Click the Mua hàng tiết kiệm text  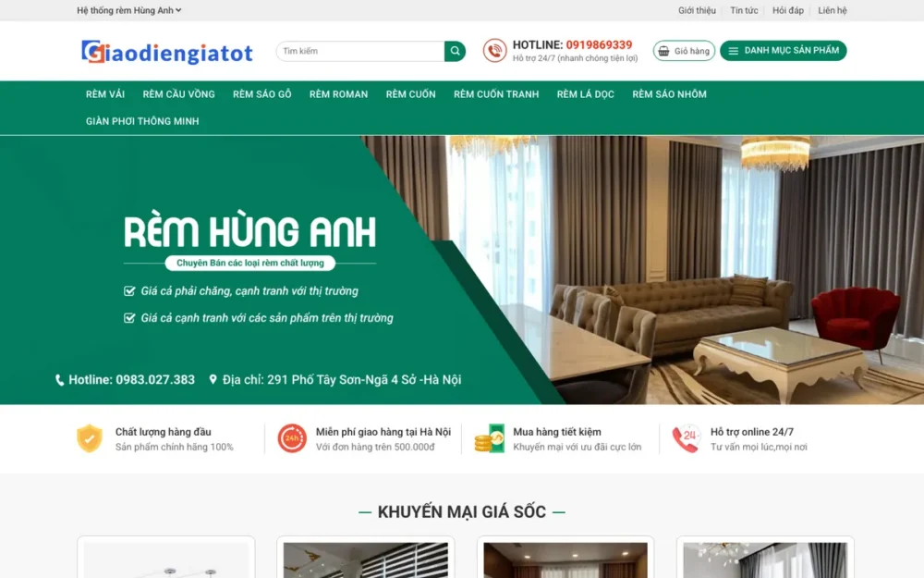click(x=557, y=432)
